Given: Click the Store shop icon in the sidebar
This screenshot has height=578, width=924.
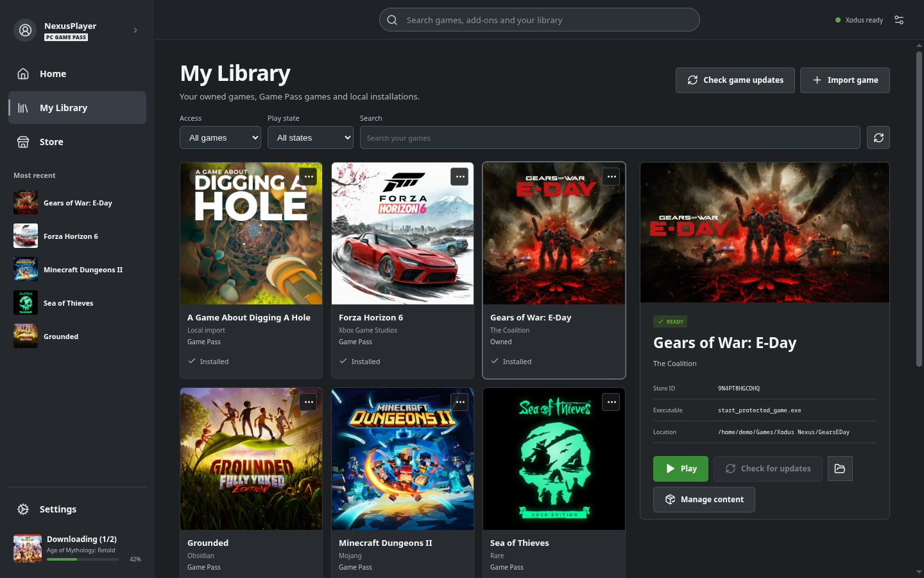Looking at the screenshot, I should (x=23, y=142).
